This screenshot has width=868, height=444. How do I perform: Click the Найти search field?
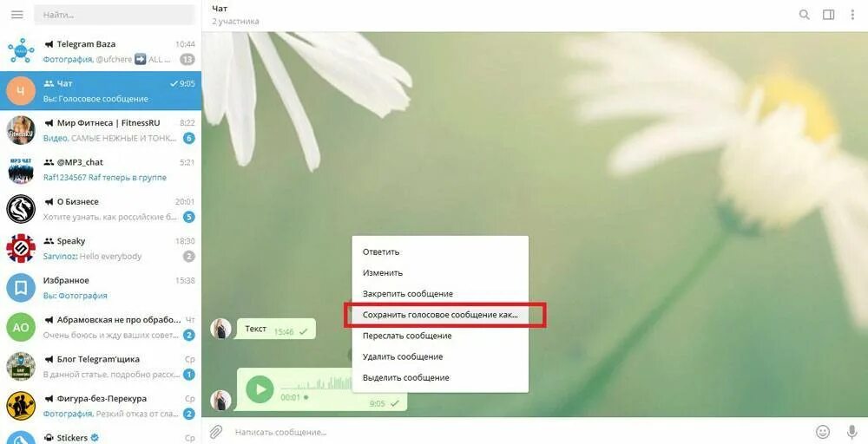click(x=115, y=15)
